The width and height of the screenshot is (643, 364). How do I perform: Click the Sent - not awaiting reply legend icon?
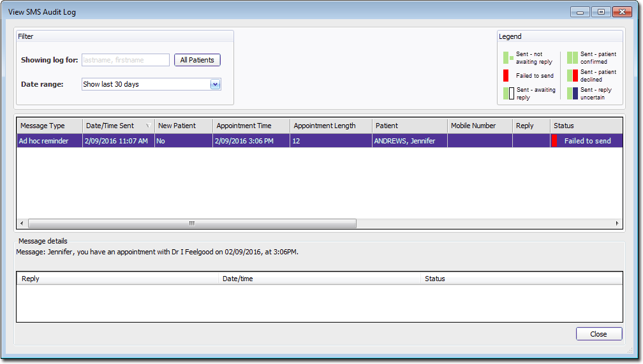[x=508, y=57]
